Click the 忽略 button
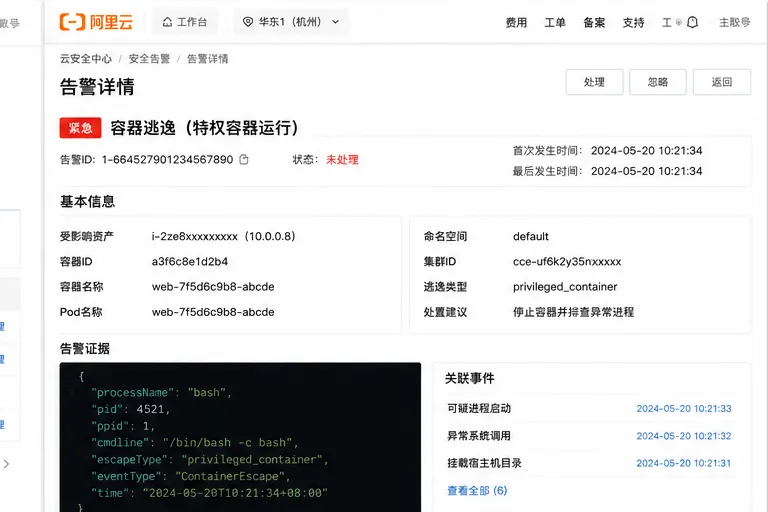 click(658, 82)
